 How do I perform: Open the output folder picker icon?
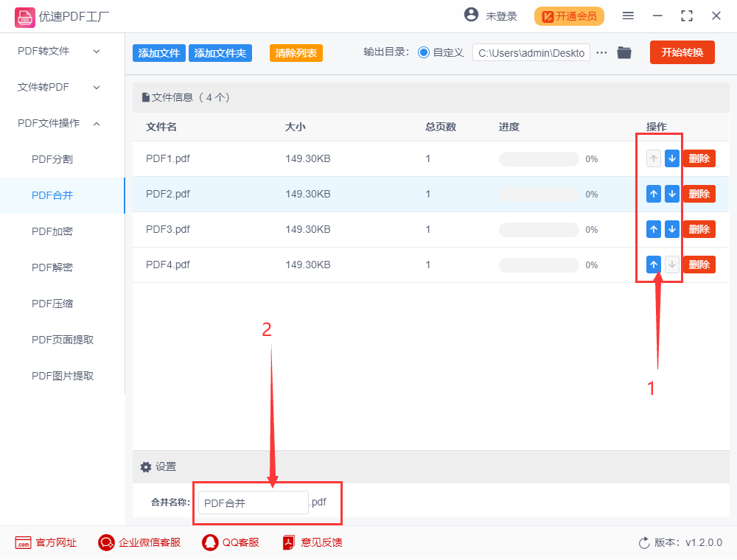tap(624, 52)
